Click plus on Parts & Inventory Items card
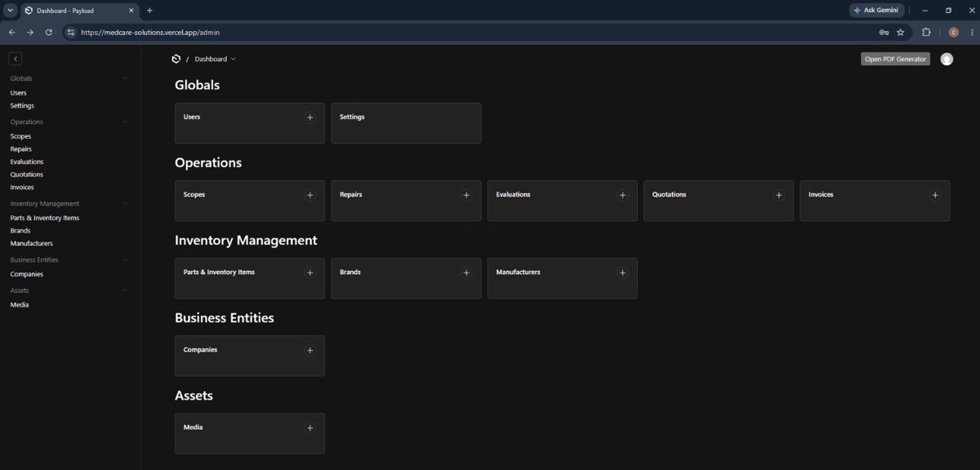Screen dimensions: 980x470 pos(310,273)
